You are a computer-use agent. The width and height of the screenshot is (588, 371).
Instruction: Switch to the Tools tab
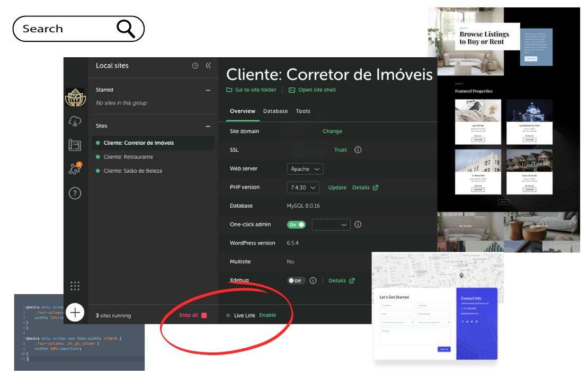[302, 111]
